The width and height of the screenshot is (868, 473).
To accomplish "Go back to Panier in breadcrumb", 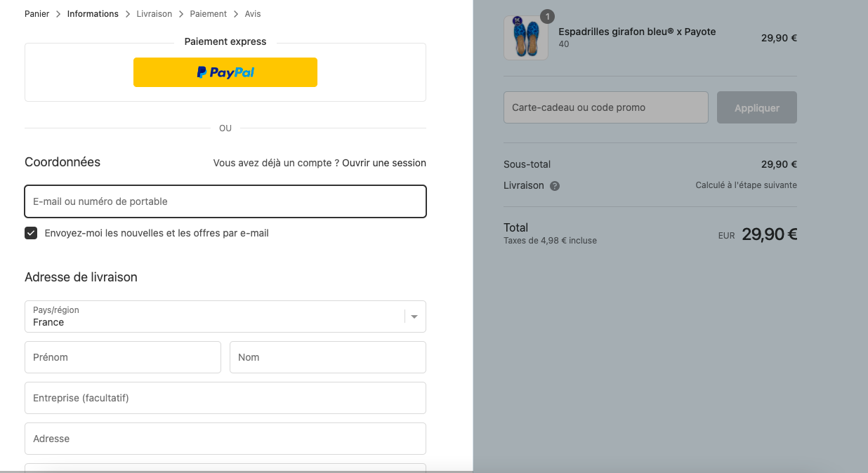I will (37, 14).
